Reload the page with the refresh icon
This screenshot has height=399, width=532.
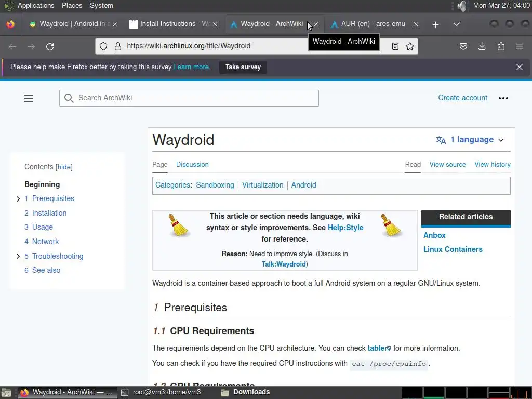(x=50, y=46)
